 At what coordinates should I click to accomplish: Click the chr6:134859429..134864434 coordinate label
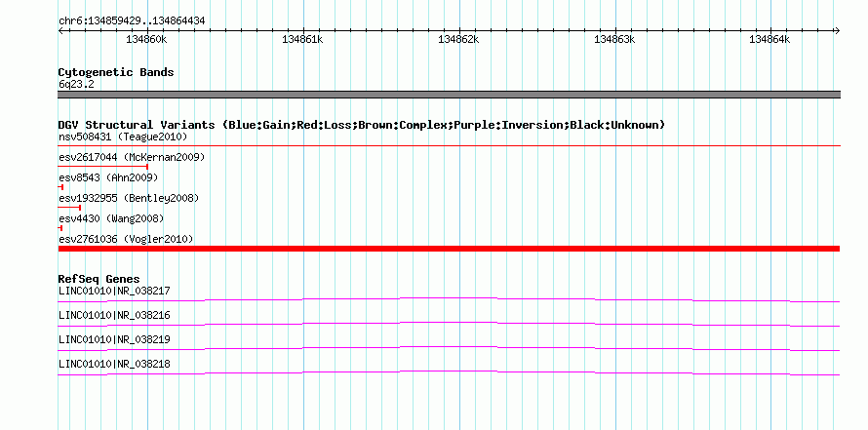point(132,21)
